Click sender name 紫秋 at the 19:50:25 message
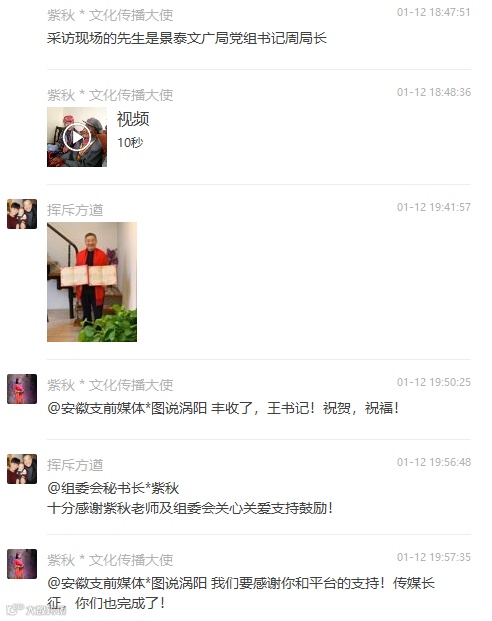 tap(110, 385)
